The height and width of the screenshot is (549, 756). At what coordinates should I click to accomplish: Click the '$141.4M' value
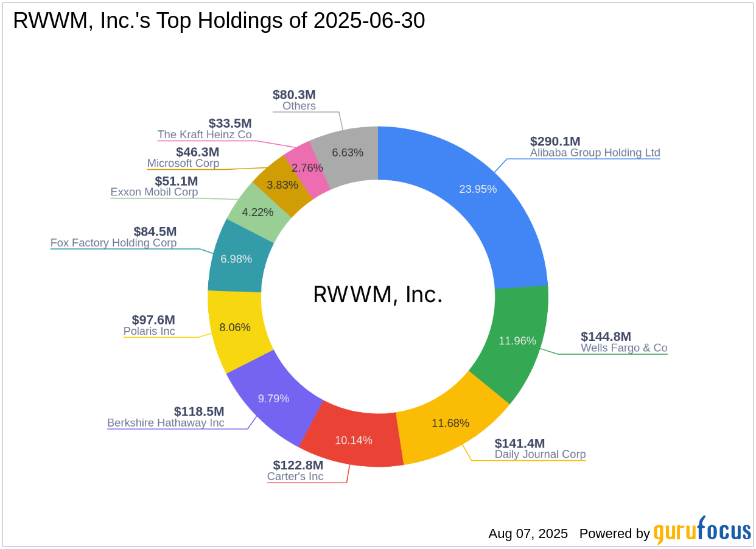click(519, 443)
